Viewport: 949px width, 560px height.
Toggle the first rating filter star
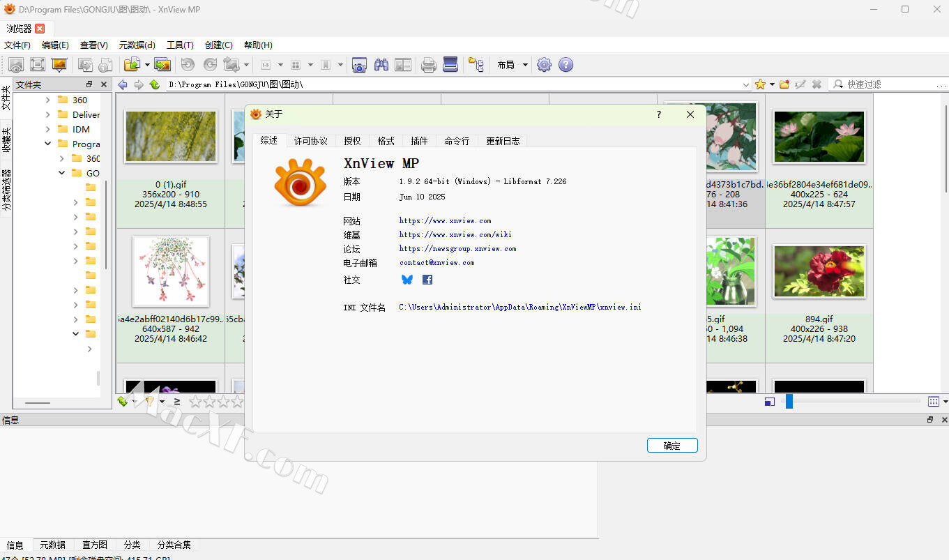point(195,401)
